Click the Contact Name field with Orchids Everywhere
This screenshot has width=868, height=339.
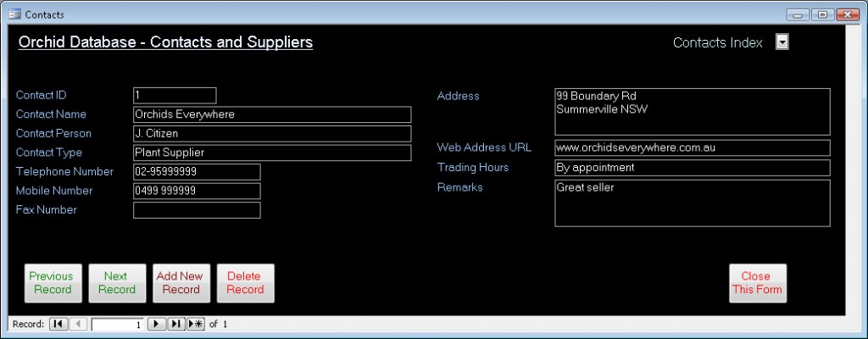tap(272, 114)
